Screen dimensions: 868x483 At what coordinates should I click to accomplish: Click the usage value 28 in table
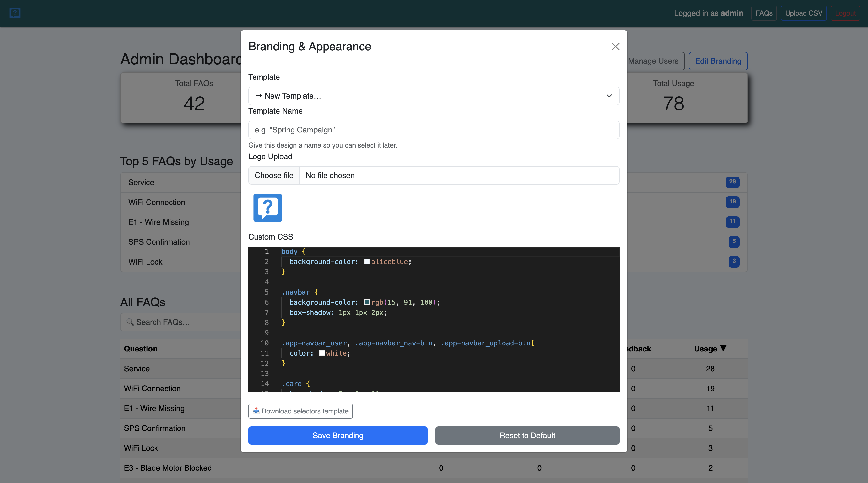(710, 369)
